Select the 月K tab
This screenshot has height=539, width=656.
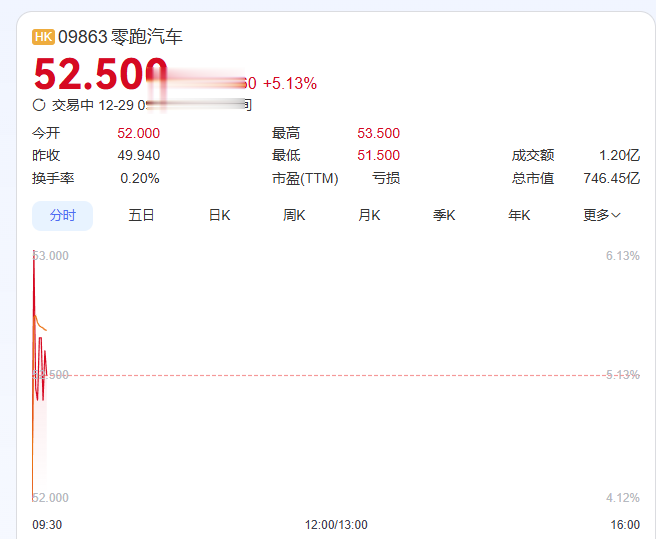(x=369, y=216)
